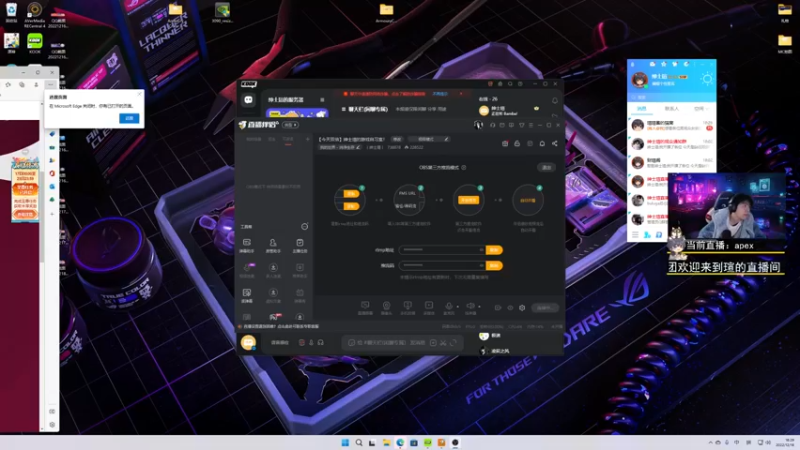Open KOOK chat bubble home icon
Screen dimensions: 800x450
[x=248, y=100]
